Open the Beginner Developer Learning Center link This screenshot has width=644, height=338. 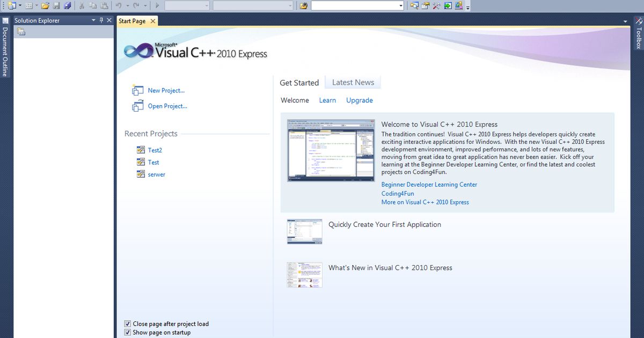[429, 184]
